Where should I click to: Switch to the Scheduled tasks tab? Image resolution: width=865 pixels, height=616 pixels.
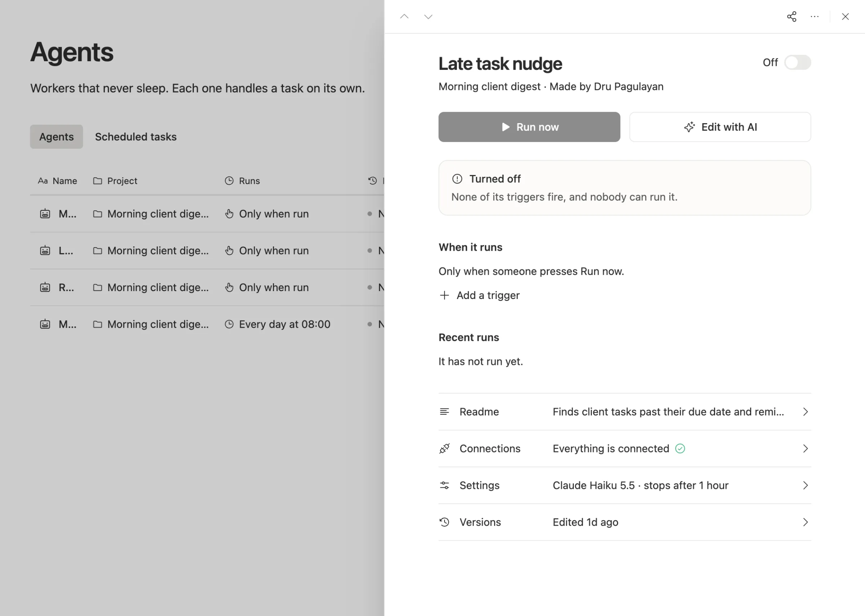pos(136,137)
